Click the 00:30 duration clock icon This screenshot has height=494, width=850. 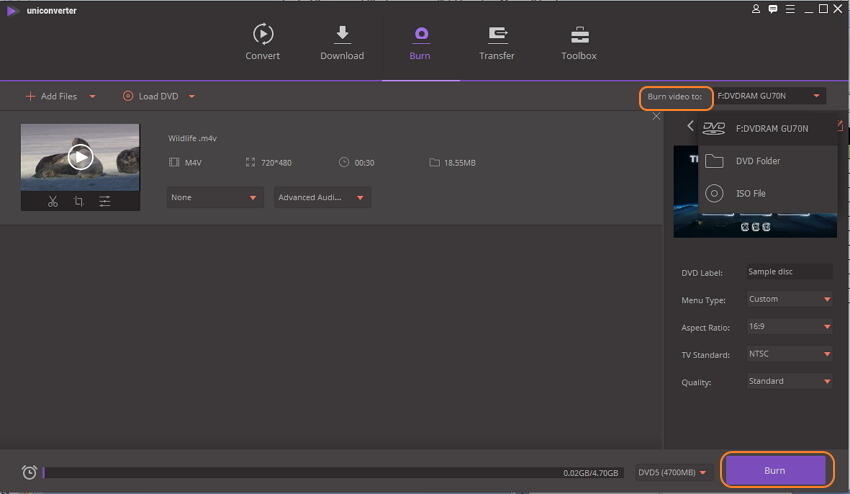[344, 162]
